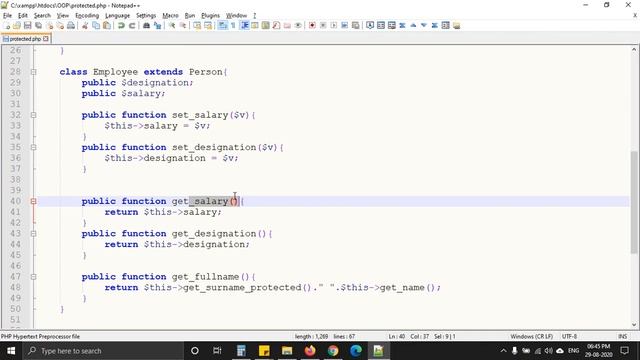Image resolution: width=640 pixels, height=360 pixels.
Task: Zoom out using the toolbar icon
Action: [x=183, y=25]
